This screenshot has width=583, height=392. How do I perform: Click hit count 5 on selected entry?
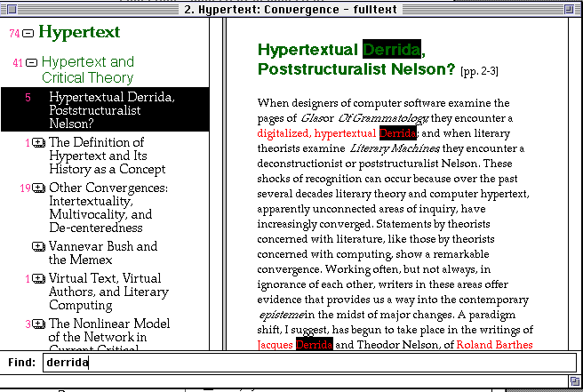click(x=28, y=98)
